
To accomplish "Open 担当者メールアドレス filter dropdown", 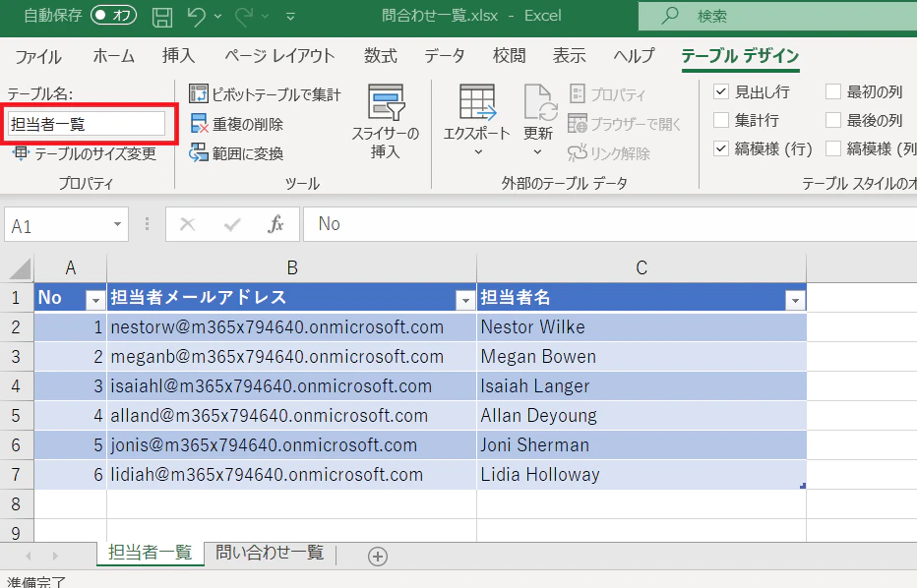I will pyautogui.click(x=465, y=301).
